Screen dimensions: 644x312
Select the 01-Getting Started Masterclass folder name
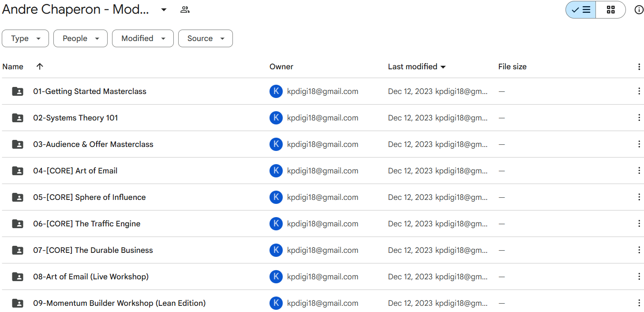tap(90, 91)
